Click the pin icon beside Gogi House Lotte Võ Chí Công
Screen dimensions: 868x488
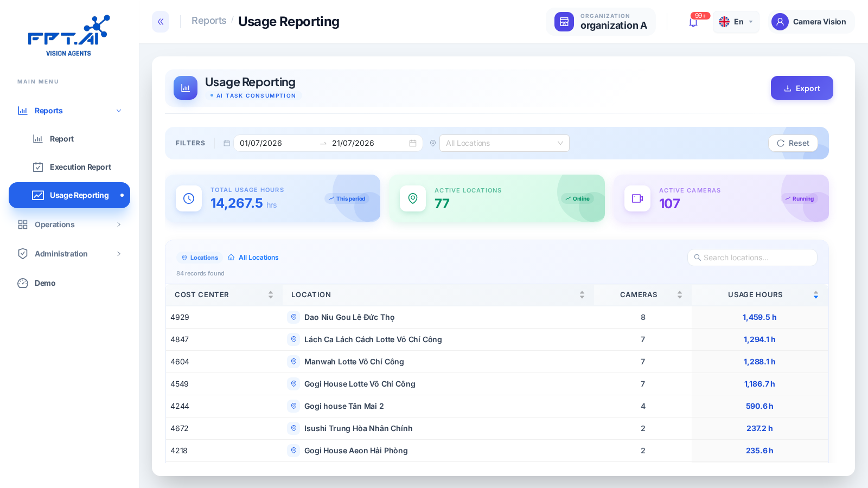293,384
